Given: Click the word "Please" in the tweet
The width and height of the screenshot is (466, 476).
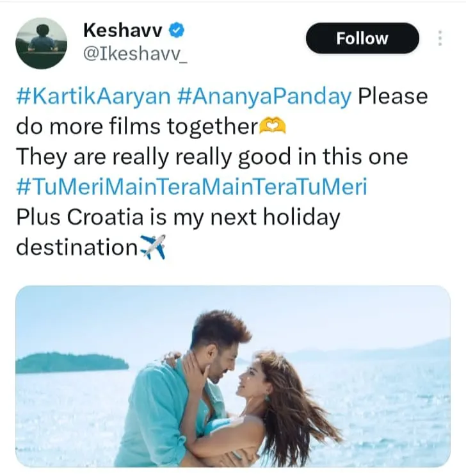Looking at the screenshot, I should pyautogui.click(x=393, y=97).
